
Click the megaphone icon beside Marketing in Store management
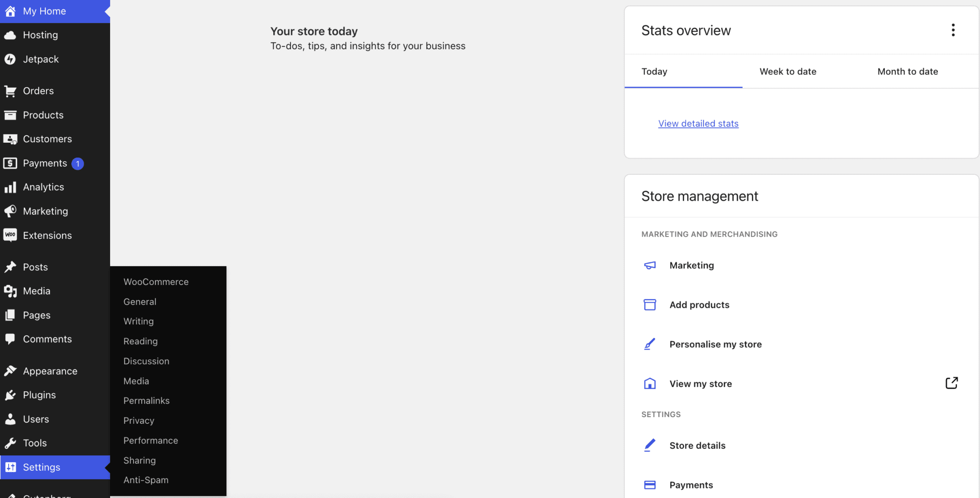pyautogui.click(x=650, y=265)
